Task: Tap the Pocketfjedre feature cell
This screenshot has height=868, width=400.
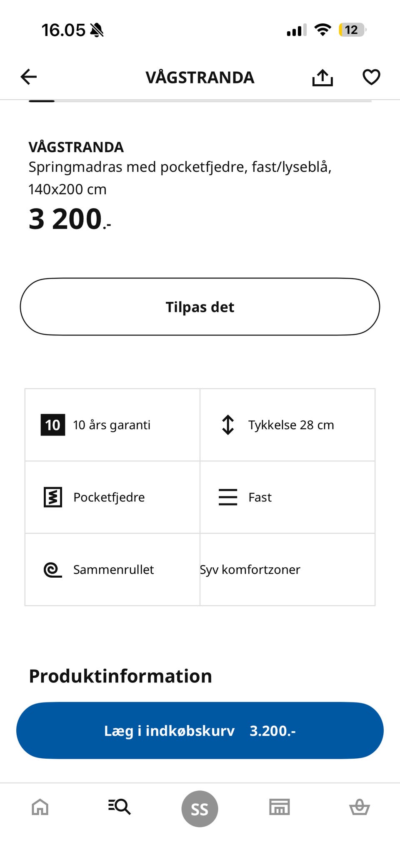Action: pyautogui.click(x=112, y=497)
